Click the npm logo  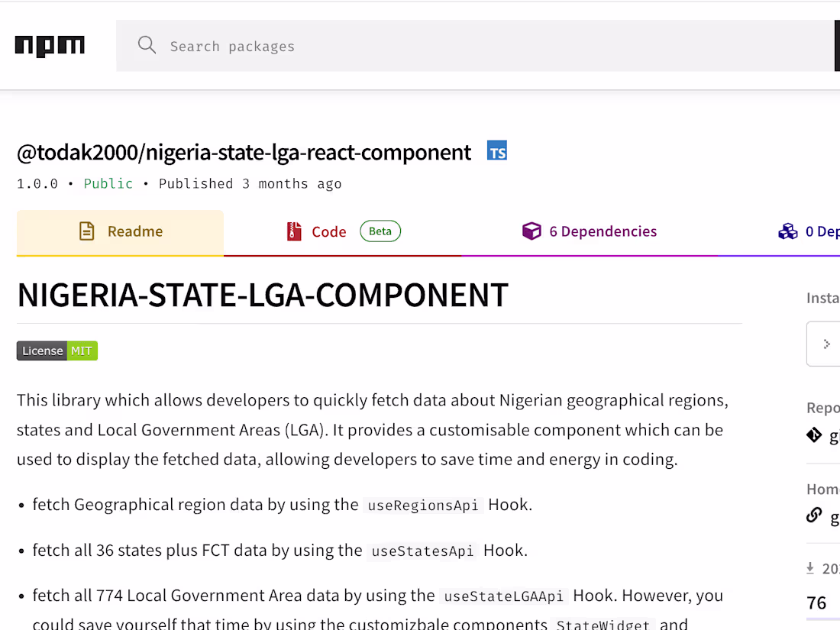[49, 46]
